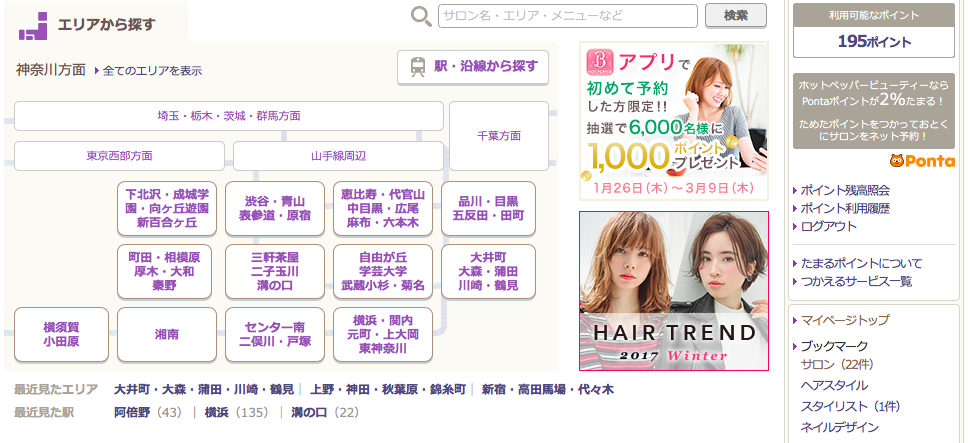Expand 全てのエリアを表示 link

coord(150,71)
